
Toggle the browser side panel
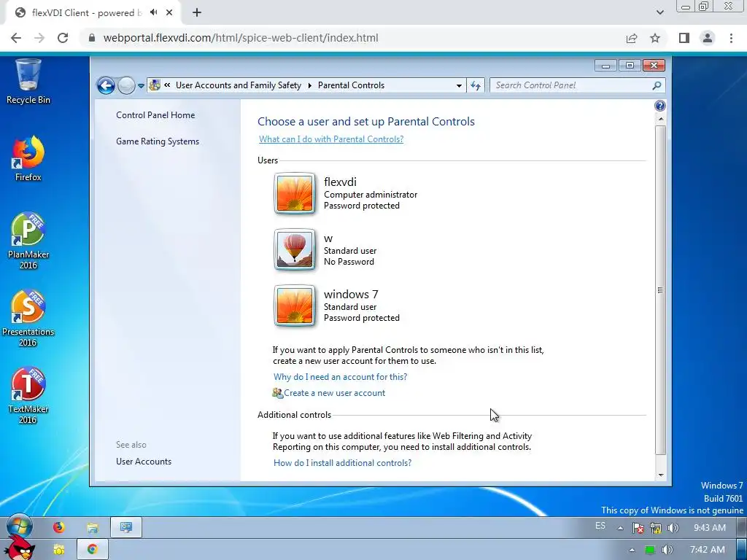[x=684, y=38]
